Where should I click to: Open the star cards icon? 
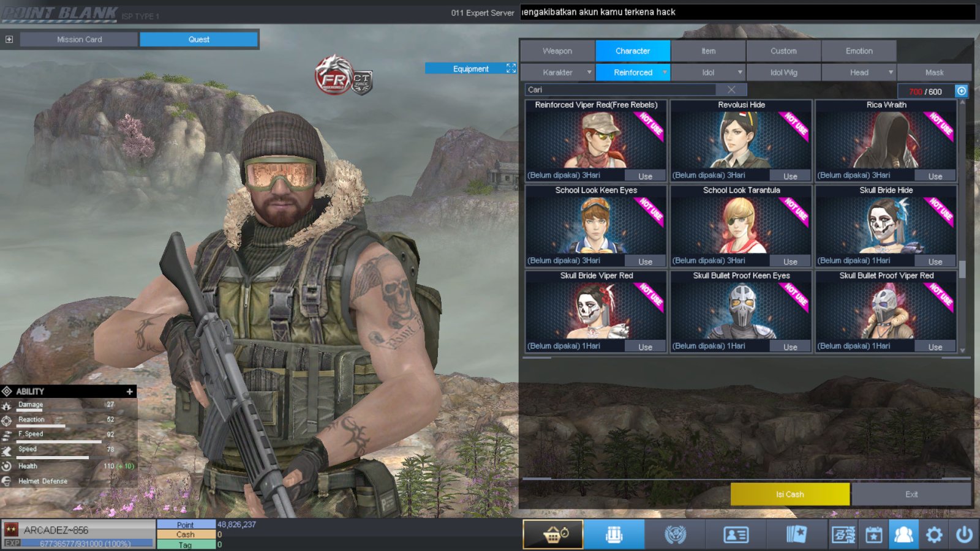pos(797,534)
